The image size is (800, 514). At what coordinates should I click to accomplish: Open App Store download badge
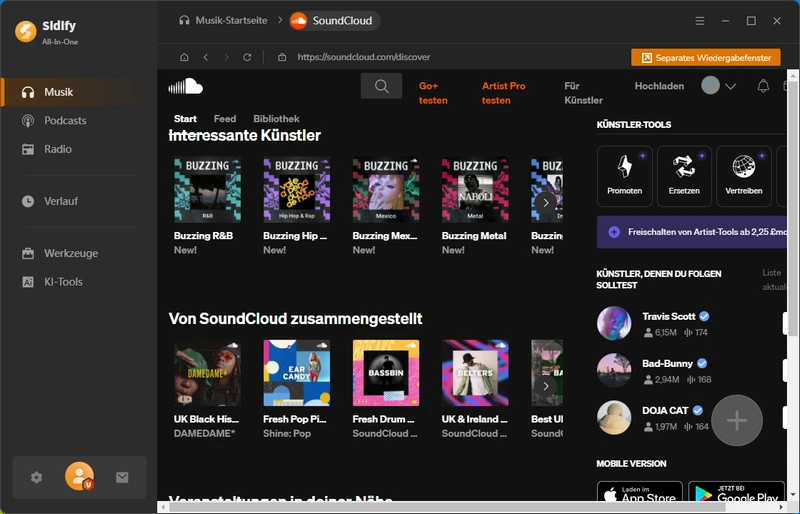(639, 492)
